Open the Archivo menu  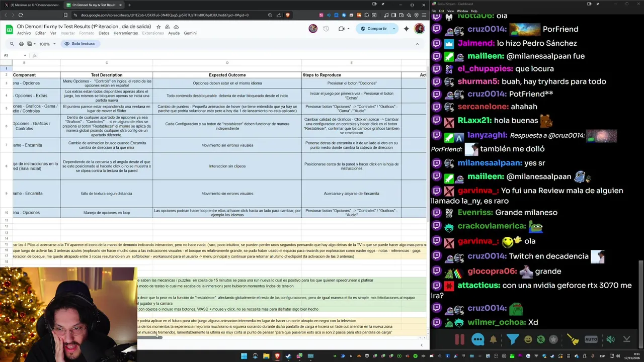pos(24,33)
